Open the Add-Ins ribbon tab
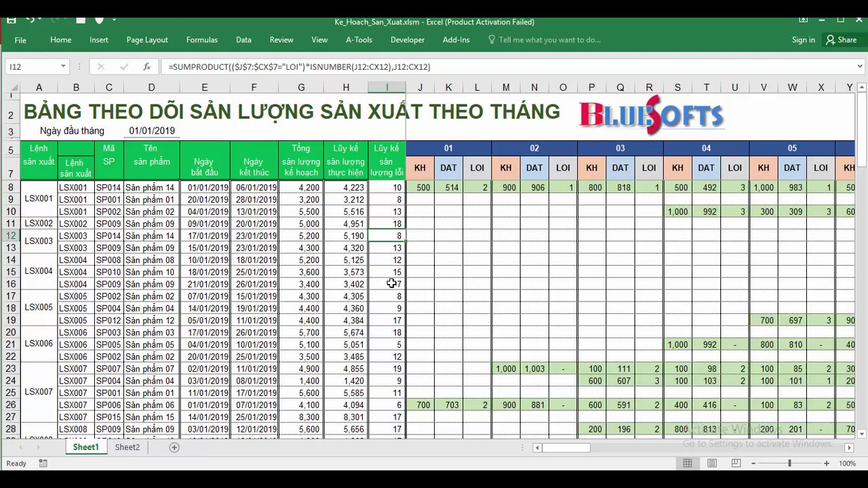Image resolution: width=868 pixels, height=488 pixels. [456, 40]
